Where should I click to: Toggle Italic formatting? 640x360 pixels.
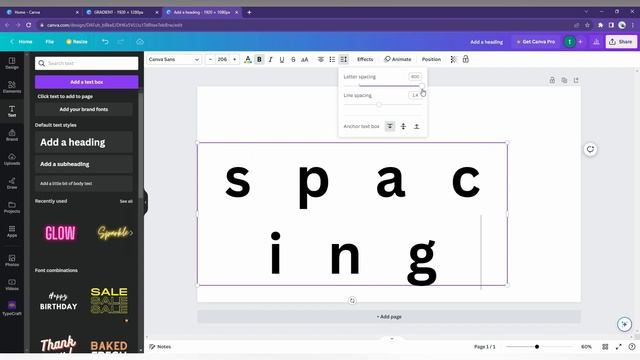[270, 60]
